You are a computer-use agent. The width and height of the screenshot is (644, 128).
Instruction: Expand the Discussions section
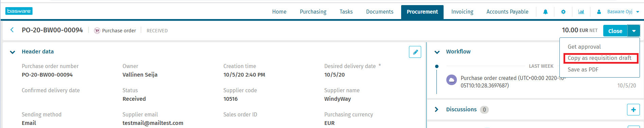(x=436, y=109)
